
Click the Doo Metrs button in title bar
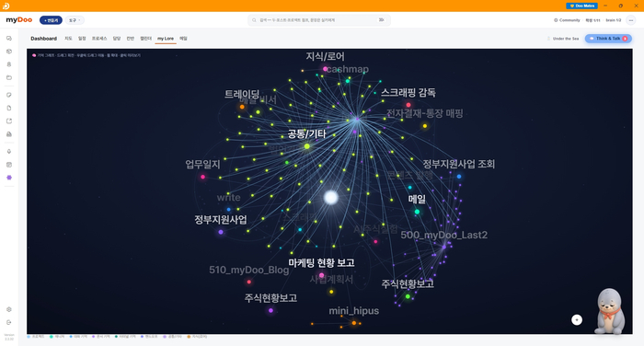tap(581, 6)
